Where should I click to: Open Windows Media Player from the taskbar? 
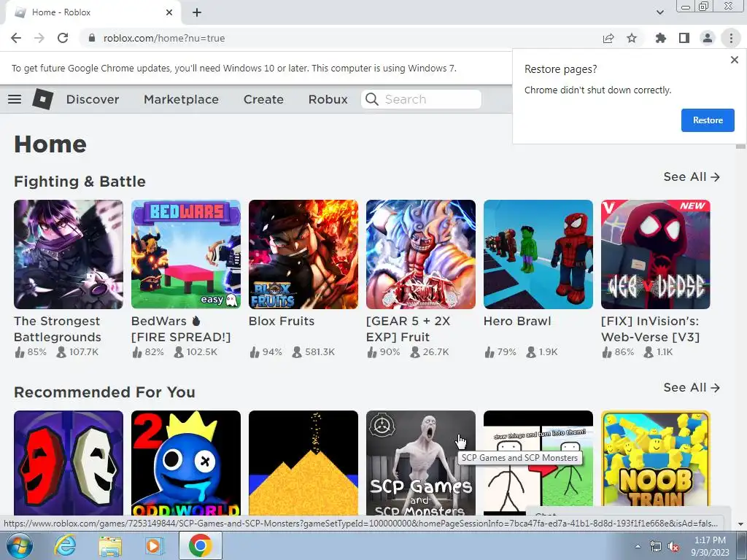154,546
